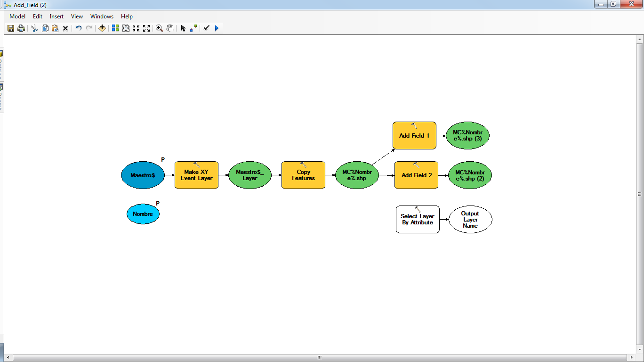This screenshot has height=362, width=644.
Task: Save the model with the floppy disk icon
Action: [11, 28]
